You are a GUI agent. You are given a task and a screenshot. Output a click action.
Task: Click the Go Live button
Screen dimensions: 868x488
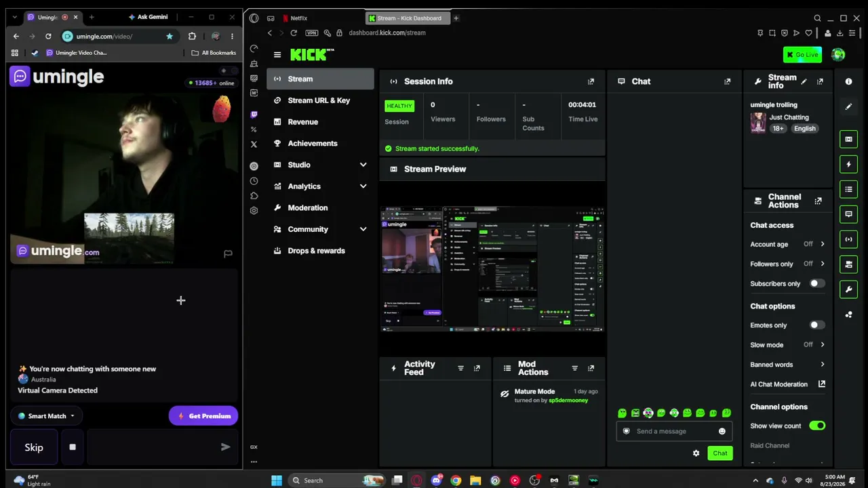(x=802, y=55)
